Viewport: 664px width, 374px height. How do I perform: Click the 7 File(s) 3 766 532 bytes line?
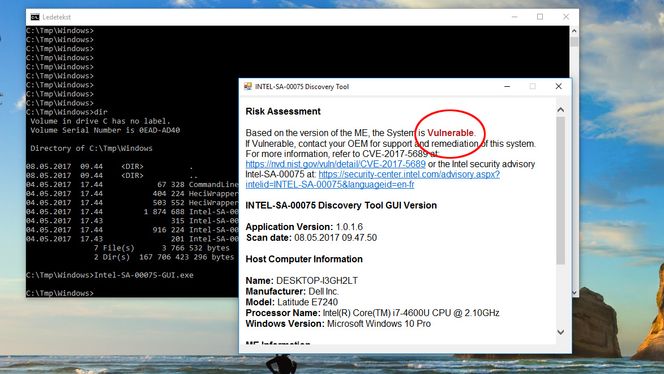[x=161, y=248]
